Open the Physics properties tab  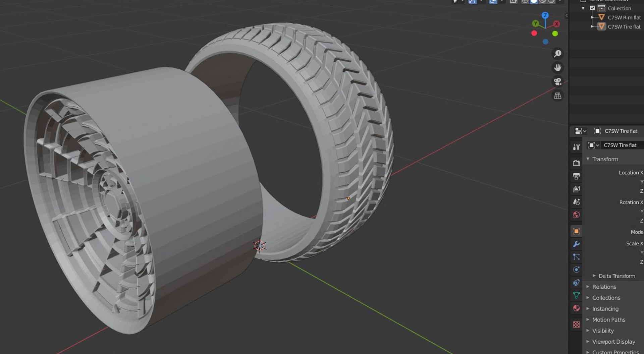tap(576, 270)
